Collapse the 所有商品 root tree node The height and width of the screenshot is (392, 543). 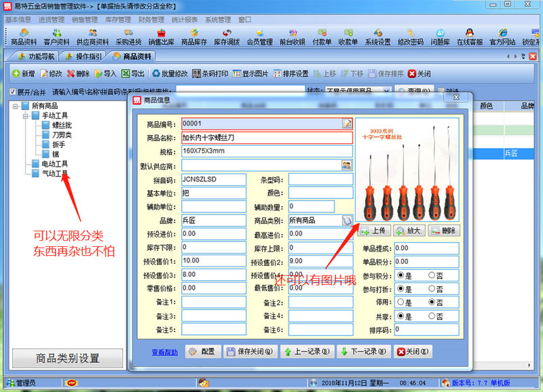(15, 106)
